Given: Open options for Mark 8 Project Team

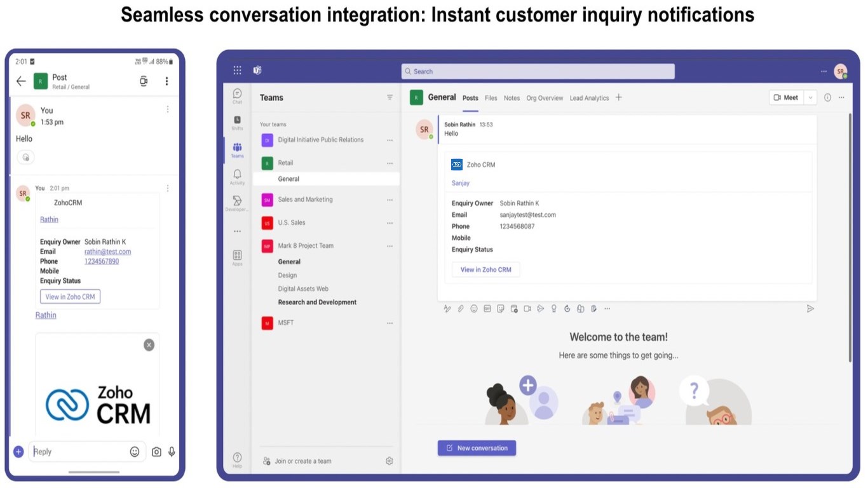Looking at the screenshot, I should tap(390, 246).
